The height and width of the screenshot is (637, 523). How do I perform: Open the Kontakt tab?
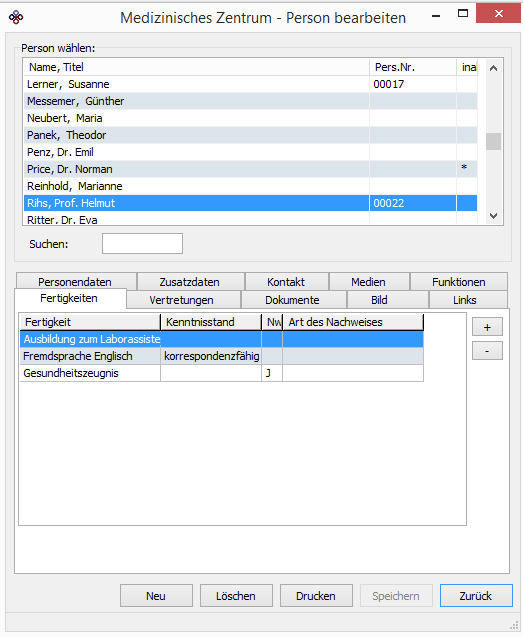286,282
